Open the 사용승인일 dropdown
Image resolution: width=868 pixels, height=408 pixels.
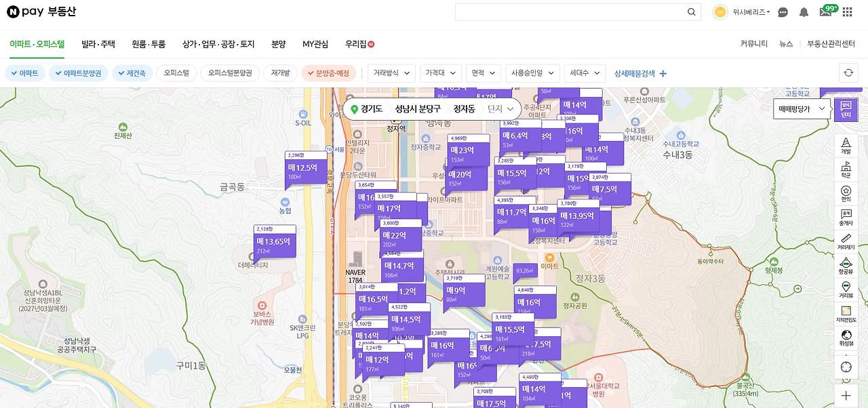point(533,73)
